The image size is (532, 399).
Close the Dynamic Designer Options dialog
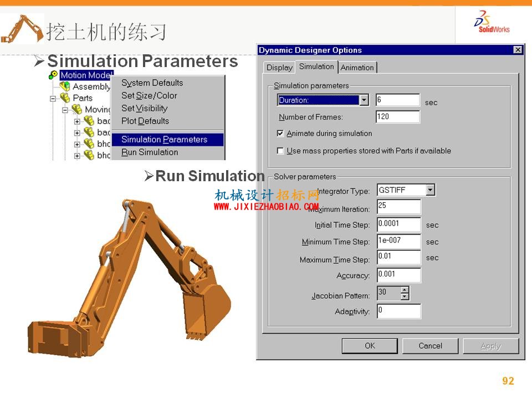tap(518, 50)
